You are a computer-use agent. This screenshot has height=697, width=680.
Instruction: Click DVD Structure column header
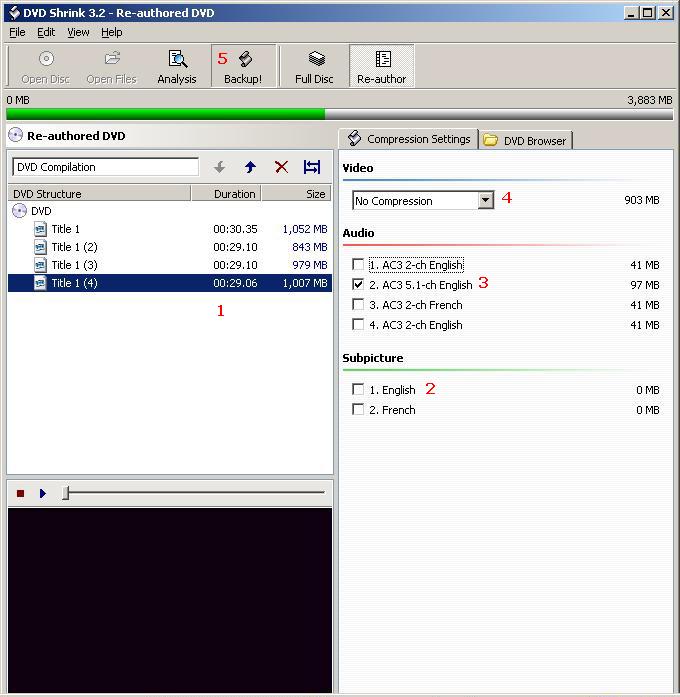[x=100, y=194]
